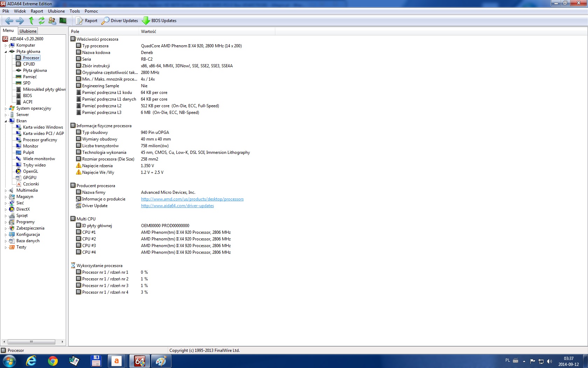Screen dimensions: 588x368
Task: Open BIOS Updates from the toolbar
Action: click(159, 21)
